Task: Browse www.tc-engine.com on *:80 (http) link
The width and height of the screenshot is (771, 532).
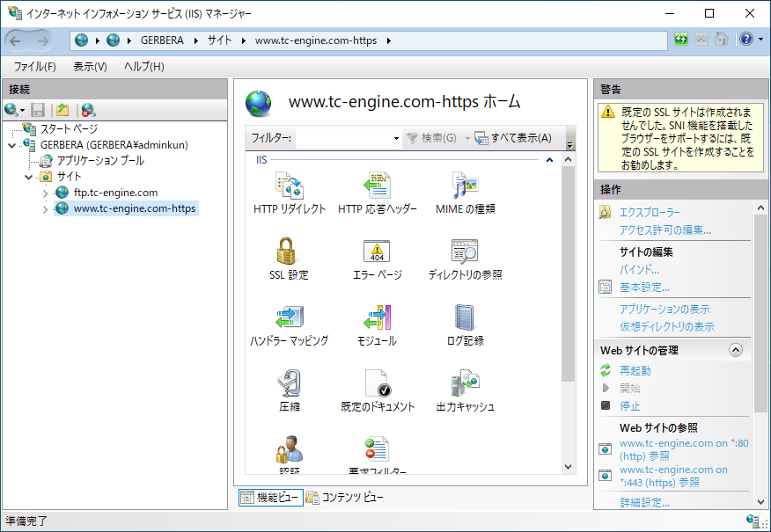Action: (684, 449)
